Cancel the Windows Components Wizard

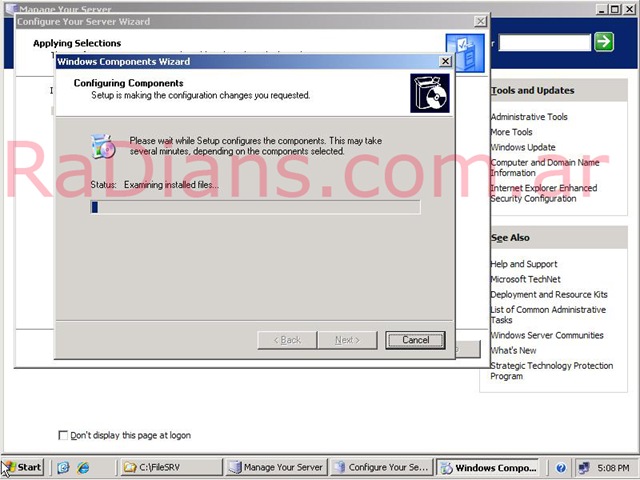click(415, 340)
